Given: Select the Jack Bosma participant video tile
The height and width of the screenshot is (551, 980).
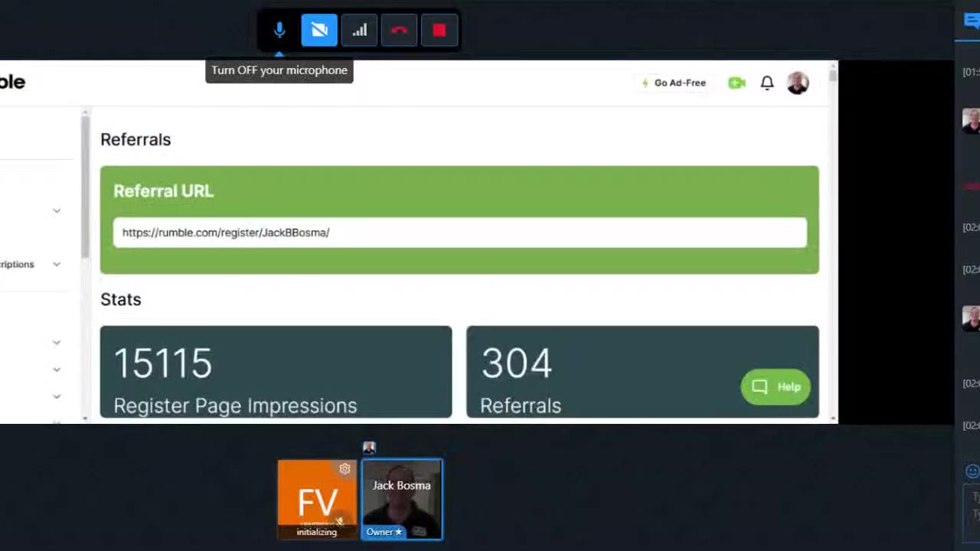Looking at the screenshot, I should click(x=402, y=499).
